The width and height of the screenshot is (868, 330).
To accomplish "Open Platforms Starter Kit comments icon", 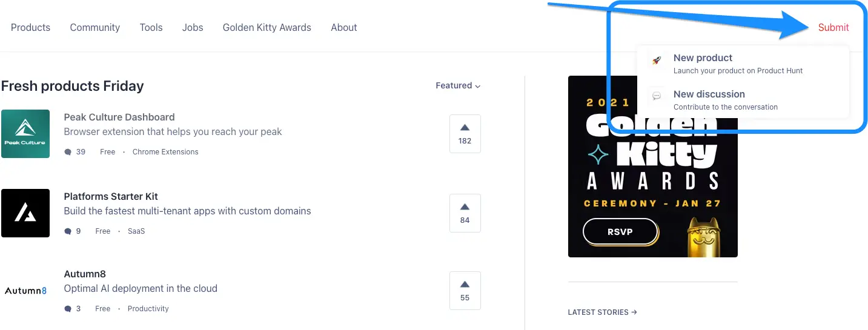I will 68,231.
